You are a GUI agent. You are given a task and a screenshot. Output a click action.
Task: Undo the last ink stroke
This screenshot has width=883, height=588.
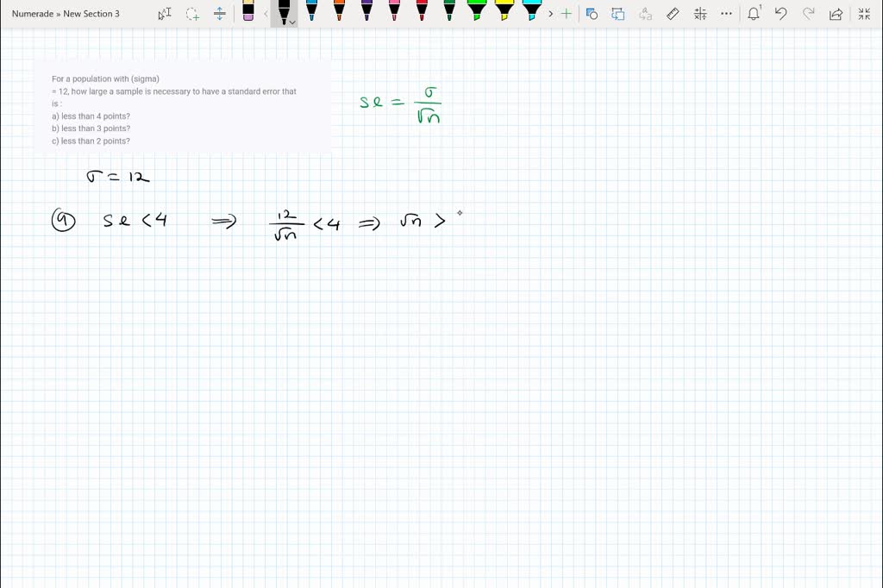point(781,14)
